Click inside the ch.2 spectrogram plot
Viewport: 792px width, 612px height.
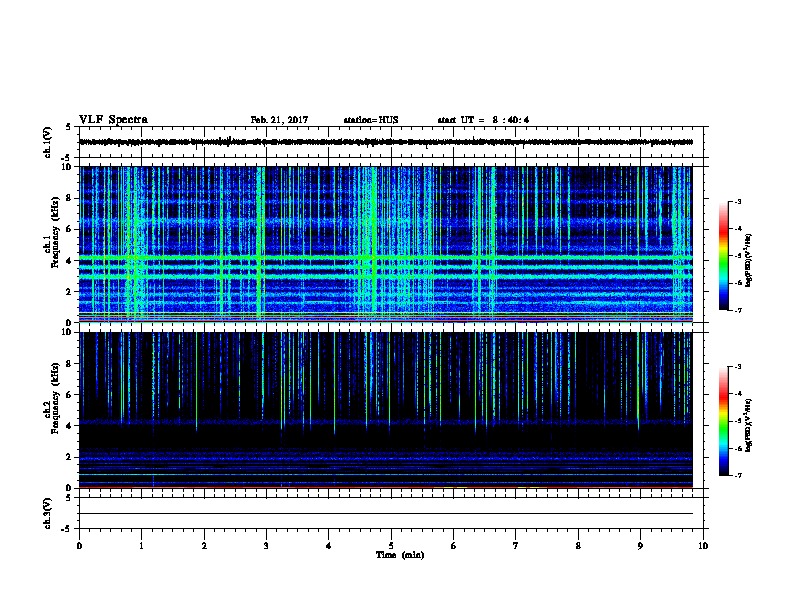point(386,410)
